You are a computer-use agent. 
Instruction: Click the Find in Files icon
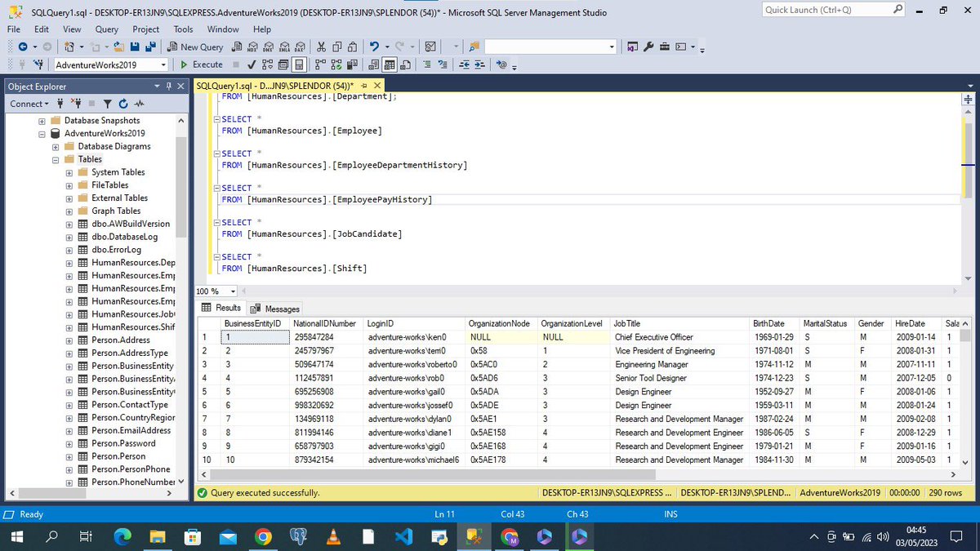coord(474,47)
